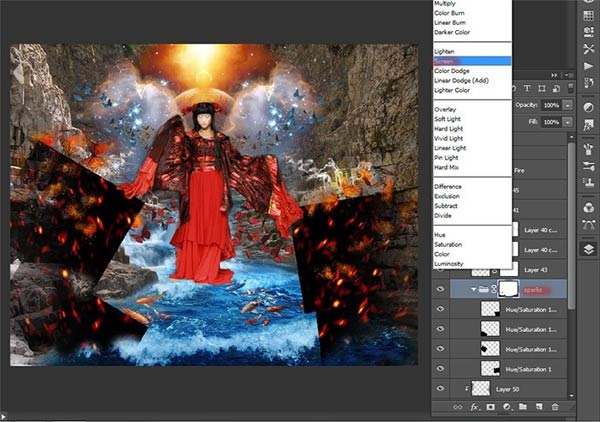Click the sparks group mask thumbnail
600x422 pixels.
click(508, 289)
